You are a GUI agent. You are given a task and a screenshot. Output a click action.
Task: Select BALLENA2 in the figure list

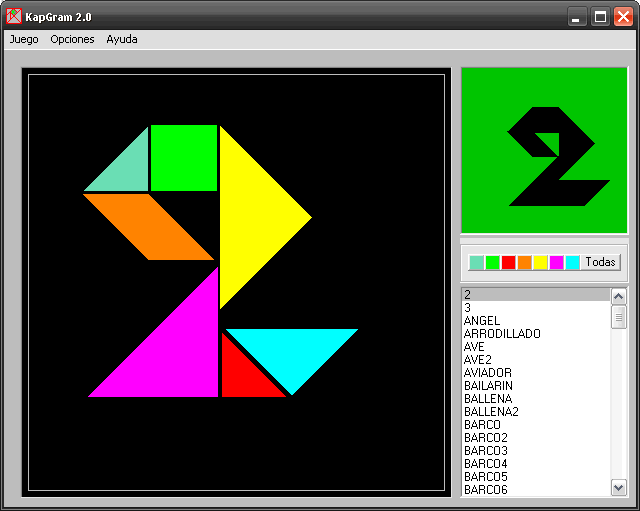[536, 411]
